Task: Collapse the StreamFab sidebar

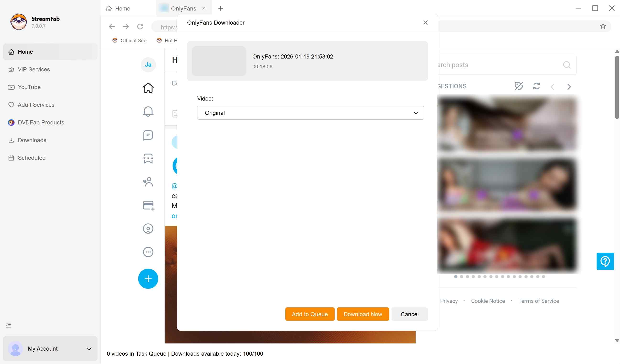Action: pyautogui.click(x=9, y=325)
